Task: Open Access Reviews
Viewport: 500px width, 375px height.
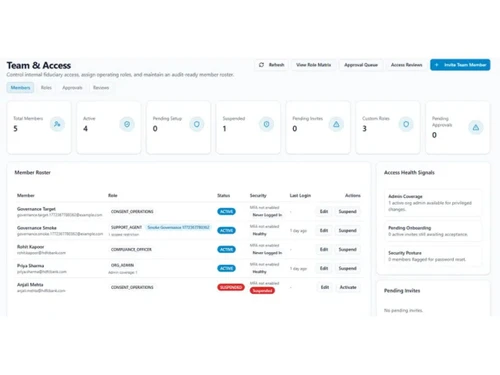Action: [x=406, y=65]
